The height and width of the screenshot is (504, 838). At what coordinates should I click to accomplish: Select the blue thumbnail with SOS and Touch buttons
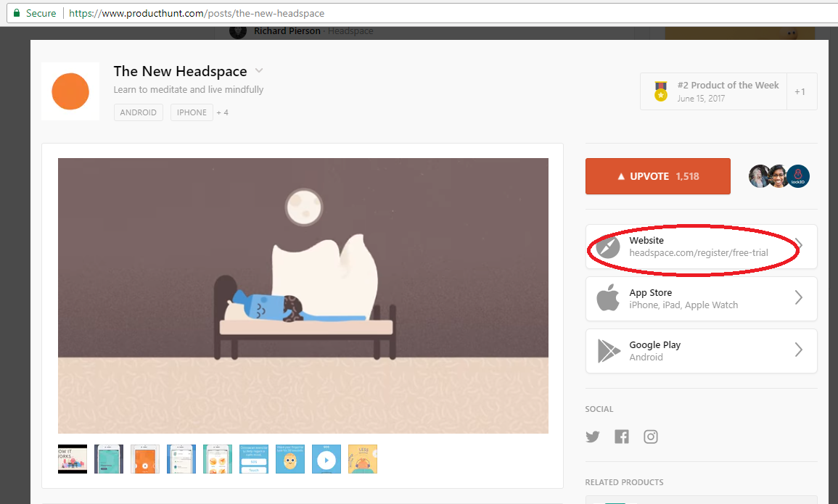click(254, 459)
